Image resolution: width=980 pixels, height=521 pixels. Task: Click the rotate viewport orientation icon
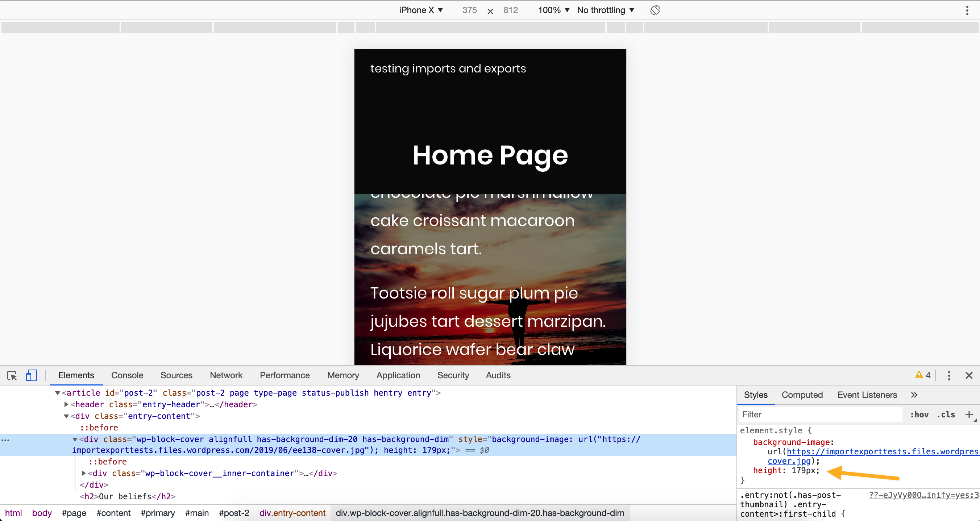[655, 10]
